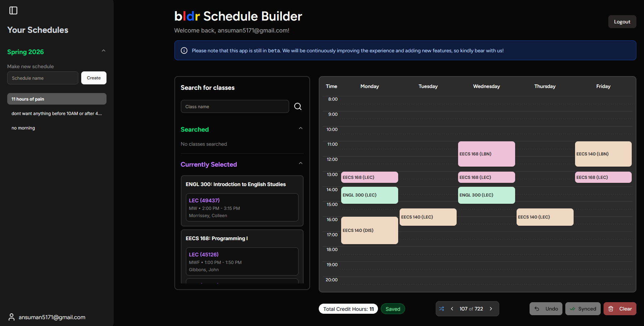Collapse the sidebar using the panel icon
644x326 pixels.
[13, 10]
